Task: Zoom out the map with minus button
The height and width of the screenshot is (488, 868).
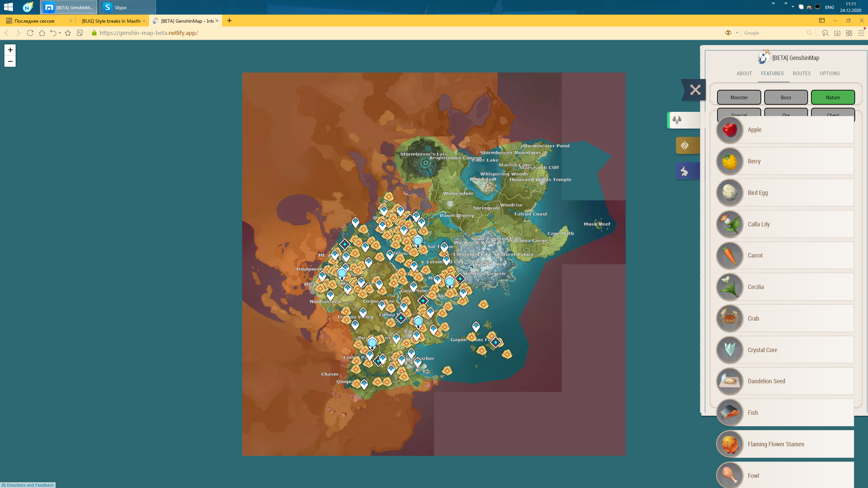Action: pyautogui.click(x=10, y=61)
